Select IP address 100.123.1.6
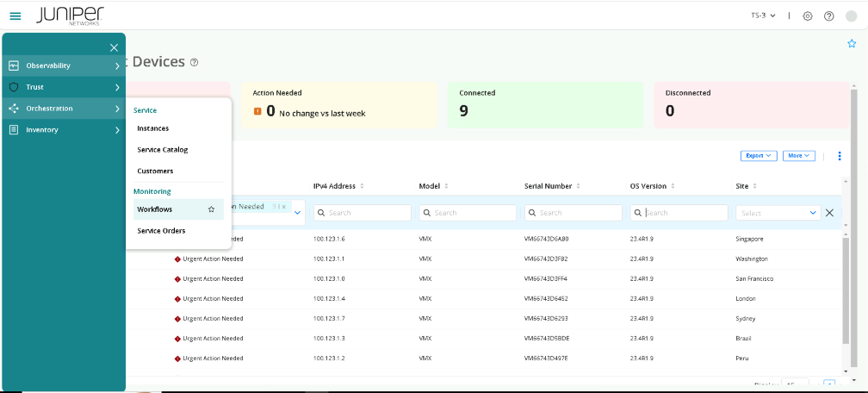The height and width of the screenshot is (393, 868). [329, 240]
